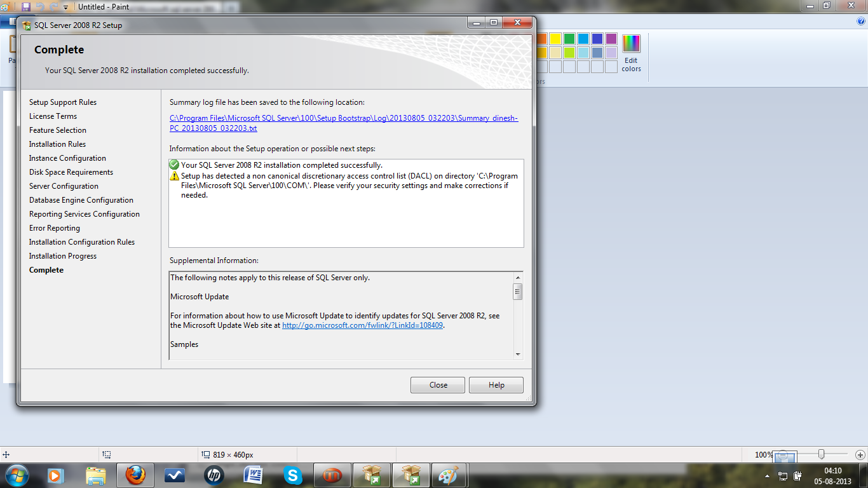Click the zoom in plus button in Paint
The width and height of the screenshot is (868, 488).
(860, 455)
